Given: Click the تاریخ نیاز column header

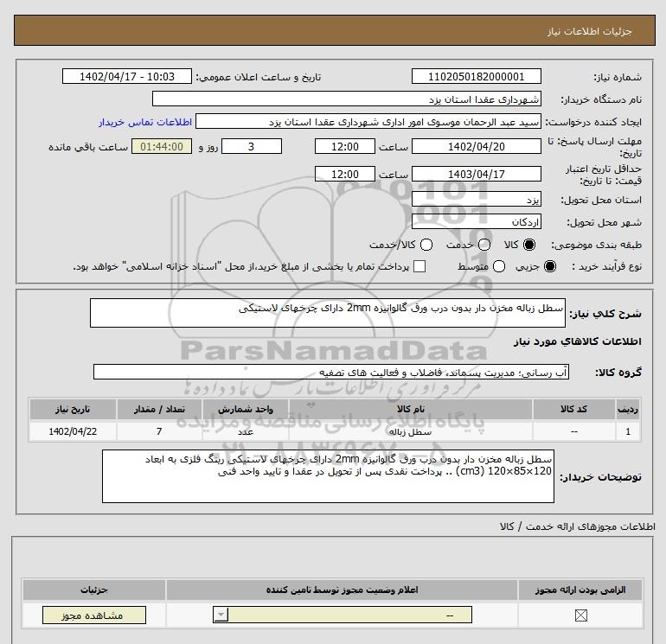Looking at the screenshot, I should [73, 409].
